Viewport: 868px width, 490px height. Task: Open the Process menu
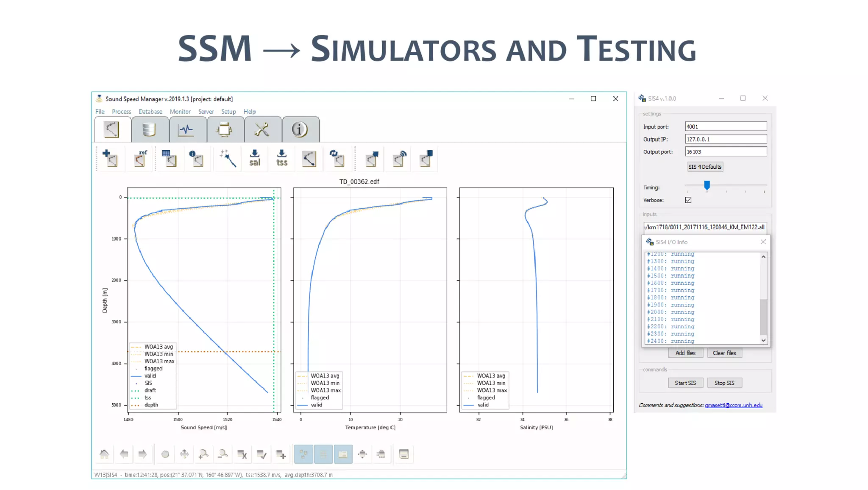121,112
